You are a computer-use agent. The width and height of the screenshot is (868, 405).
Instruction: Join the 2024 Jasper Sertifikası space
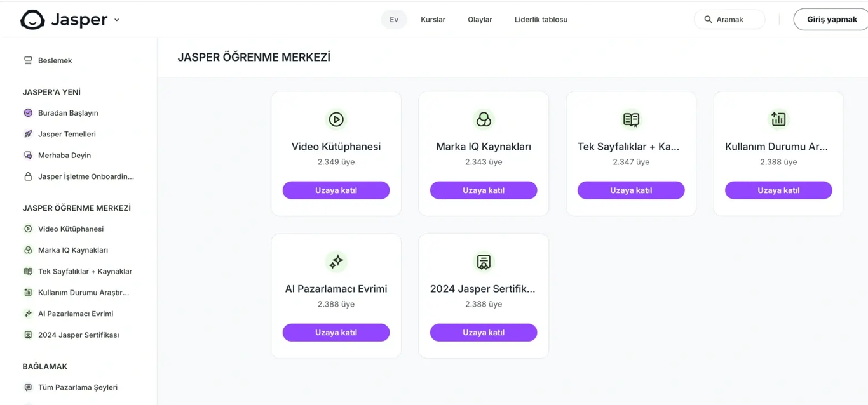484,333
